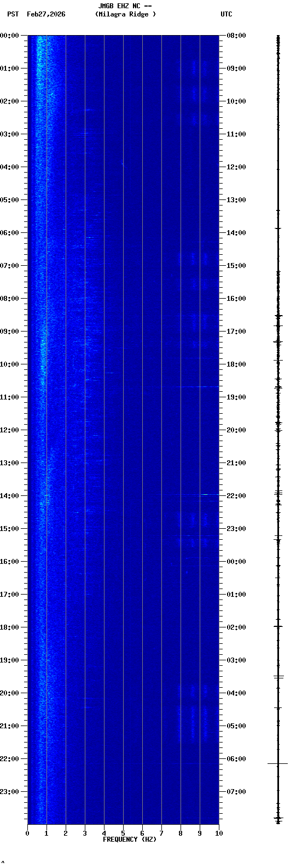Click the 13:00 UTC time label
This screenshot has width=302, height=868.
(x=236, y=200)
